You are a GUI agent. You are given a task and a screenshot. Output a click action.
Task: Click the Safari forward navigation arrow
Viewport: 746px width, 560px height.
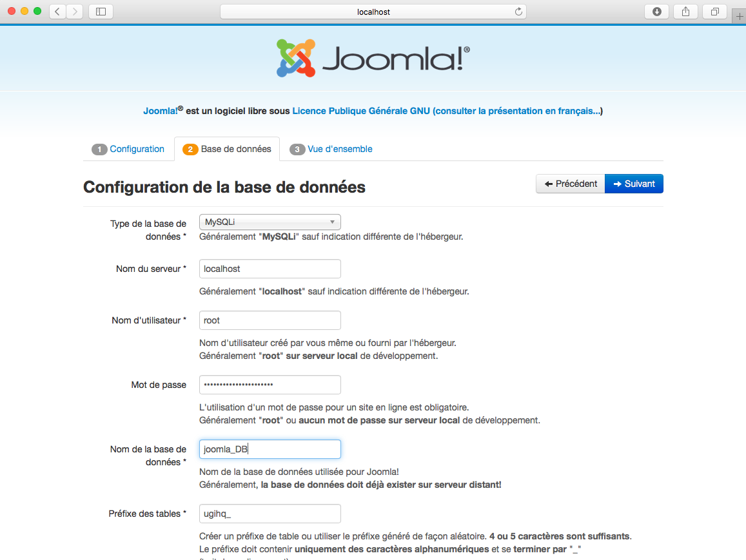coord(75,12)
